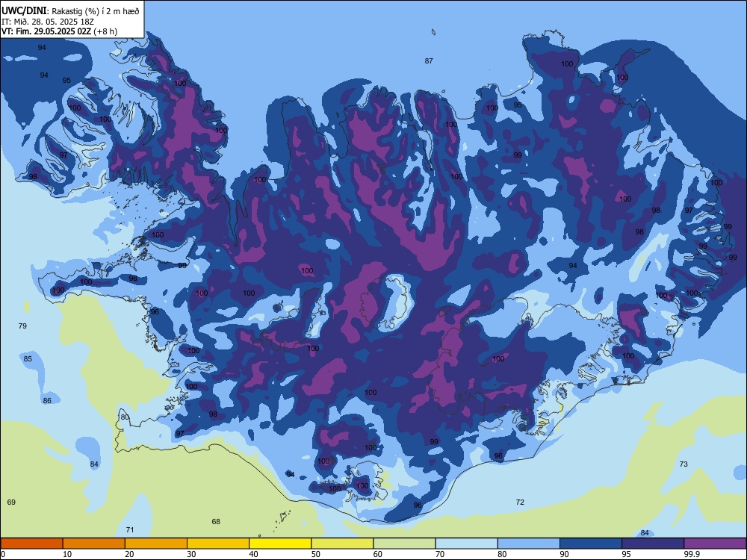Viewport: 747px width, 560px height.
Task: Click the '(+8 h)' forecast offset text
Action: click(105, 31)
